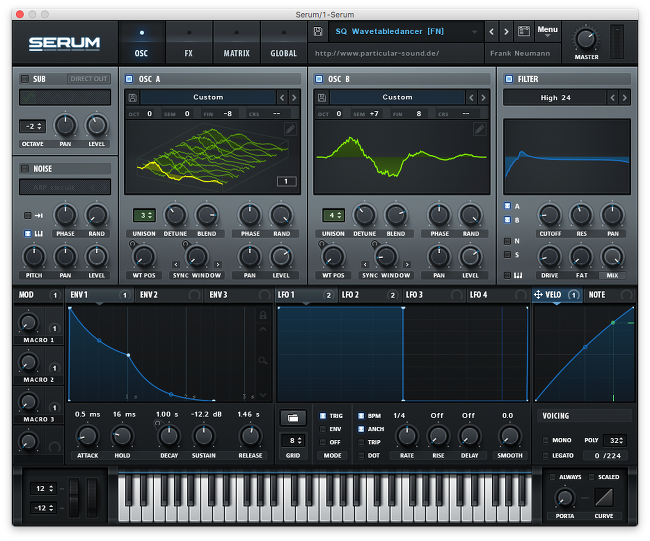Select next OSC A wavetable arrow
Viewport: 650px width, 541px height.
(x=294, y=97)
